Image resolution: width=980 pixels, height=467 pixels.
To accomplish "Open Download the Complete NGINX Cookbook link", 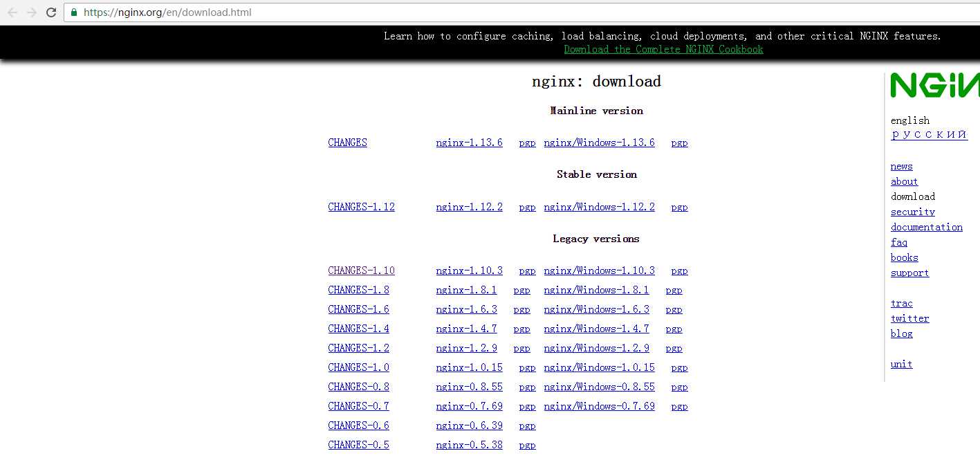I will [x=663, y=49].
